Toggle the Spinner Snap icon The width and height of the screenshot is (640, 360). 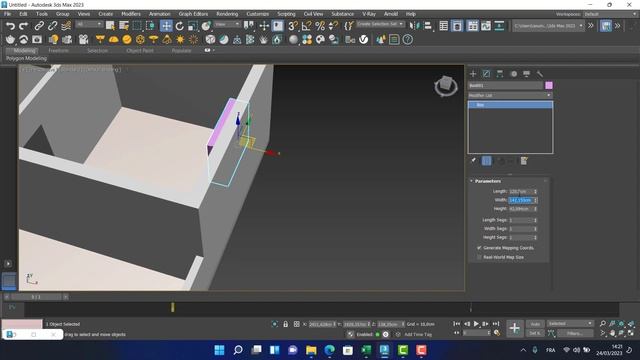[333, 26]
